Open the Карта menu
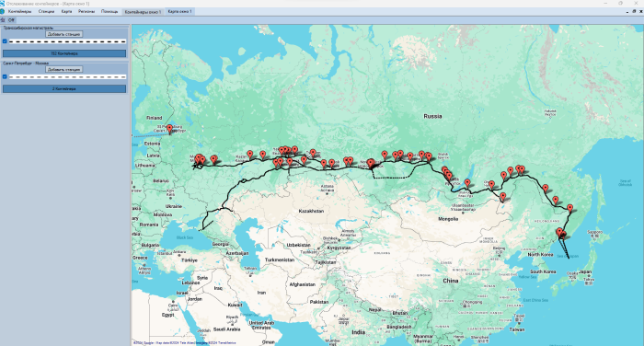The height and width of the screenshot is (346, 644). pos(66,12)
